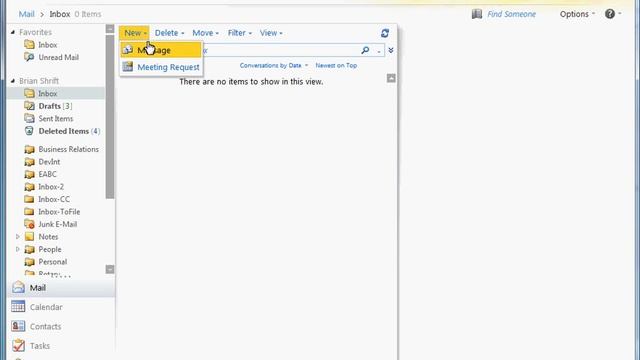Image resolution: width=640 pixels, height=360 pixels.
Task: Collapse the Brian Shrift mailbox tree
Action: pyautogui.click(x=13, y=81)
